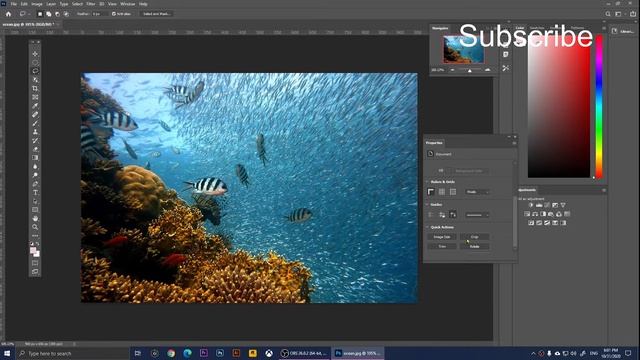Image resolution: width=640 pixels, height=360 pixels.
Task: Add a Color Balance adjustment
Action: coord(535,214)
